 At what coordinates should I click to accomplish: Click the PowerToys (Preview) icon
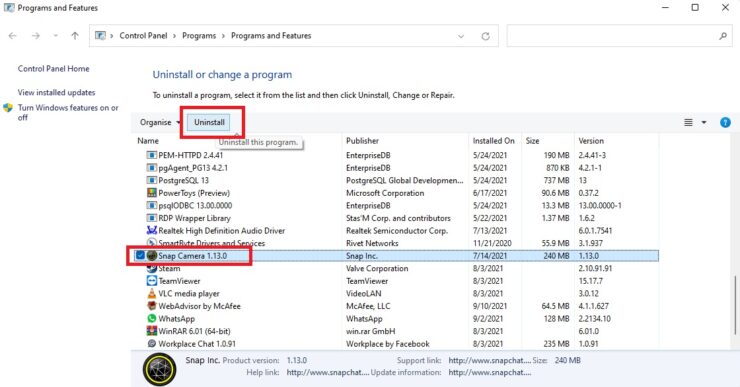click(x=151, y=193)
